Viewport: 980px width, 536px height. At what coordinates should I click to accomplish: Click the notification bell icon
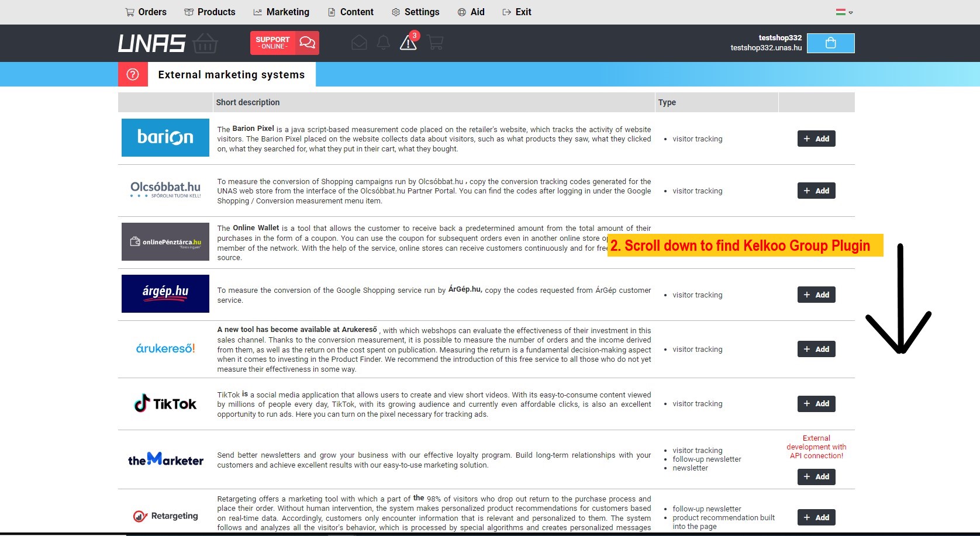click(383, 43)
